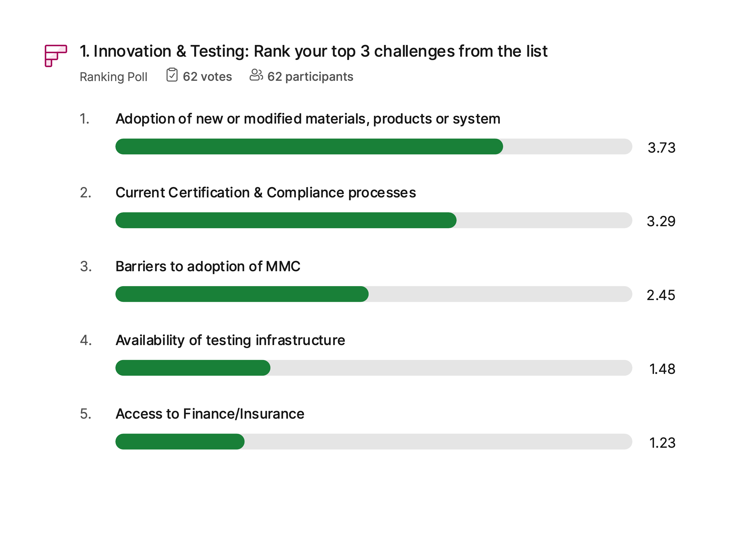Click the Innovation & Testing poll title
Image resolution: width=756 pixels, height=535 pixels.
click(x=313, y=51)
